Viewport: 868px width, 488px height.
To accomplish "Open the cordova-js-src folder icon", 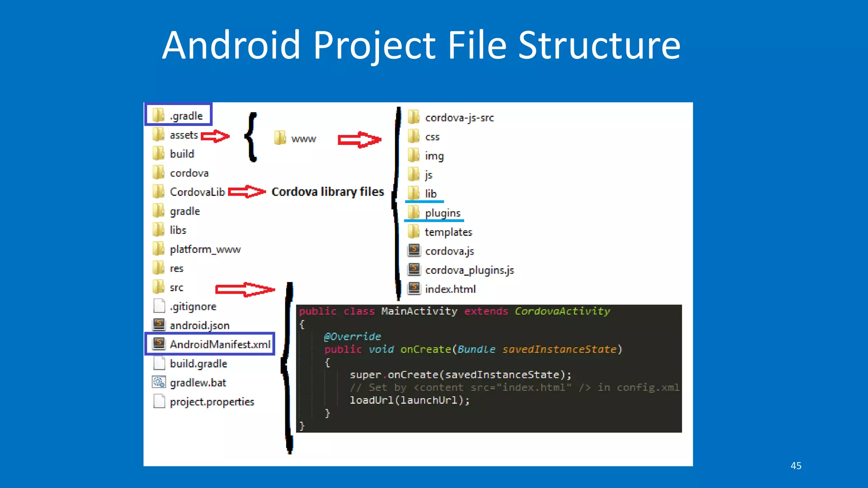I will coord(414,117).
